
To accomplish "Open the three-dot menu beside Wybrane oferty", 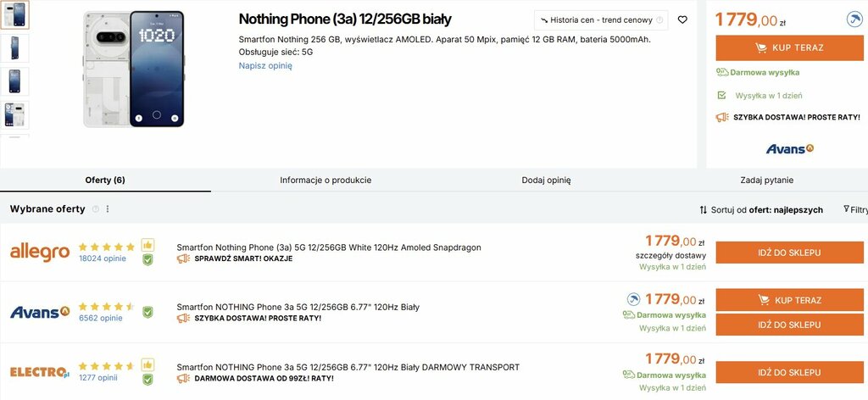I will click(108, 209).
